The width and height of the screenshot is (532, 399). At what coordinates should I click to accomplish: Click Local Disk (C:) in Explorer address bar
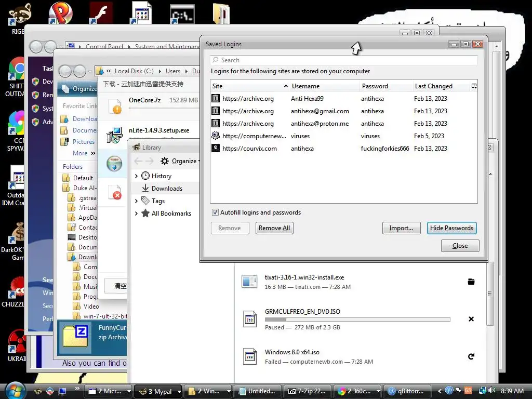134,71
